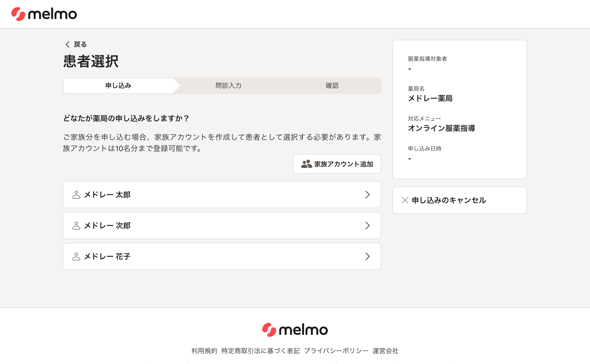Click the family group icon
This screenshot has width=590, height=364.
point(307,164)
